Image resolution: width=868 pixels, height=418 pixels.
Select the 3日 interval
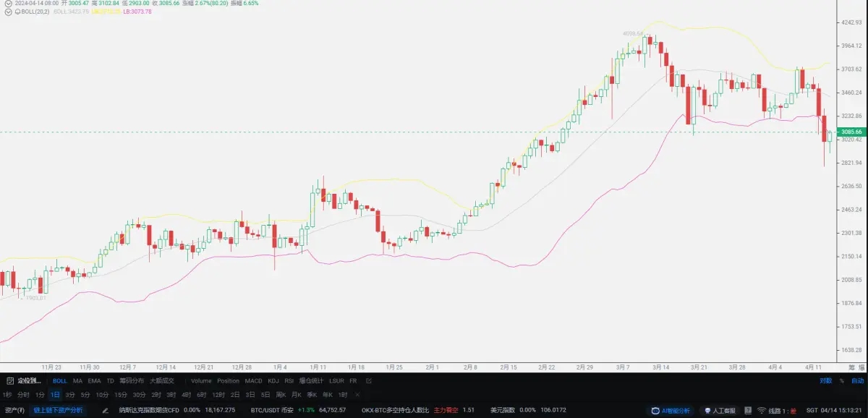(x=250, y=395)
